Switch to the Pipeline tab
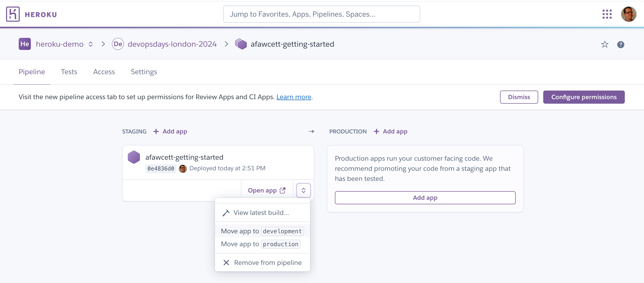This screenshot has width=644, height=283. tap(32, 72)
